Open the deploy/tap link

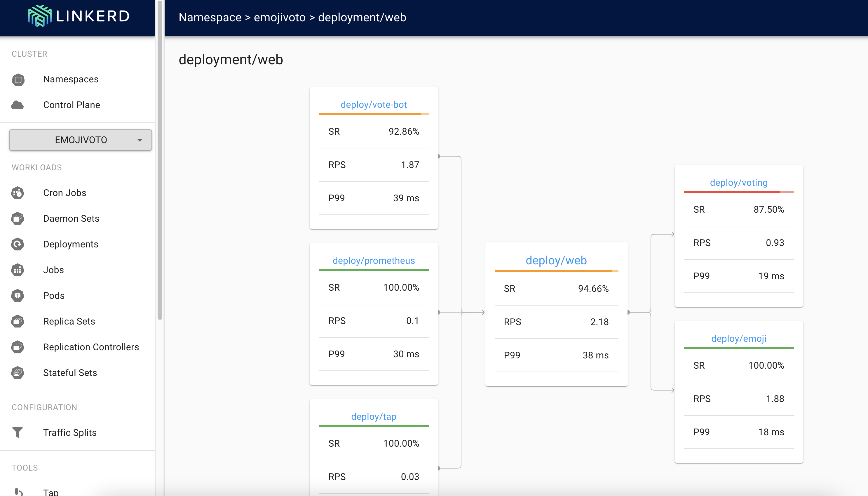[374, 417]
